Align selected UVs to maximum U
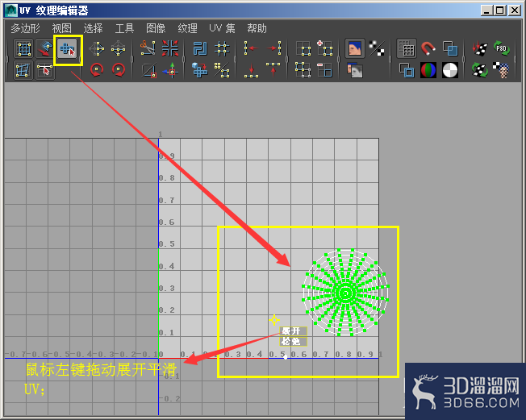 [273, 48]
